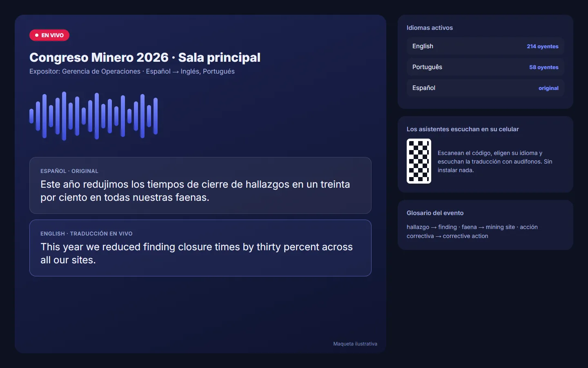Click the 'ESPAÑOL · ORIGINAL' caption label
Screen dimensions: 588x368
(69, 171)
